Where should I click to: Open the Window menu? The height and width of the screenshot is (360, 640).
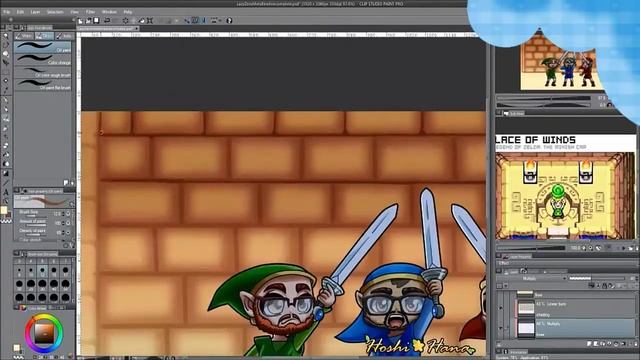[x=109, y=12]
